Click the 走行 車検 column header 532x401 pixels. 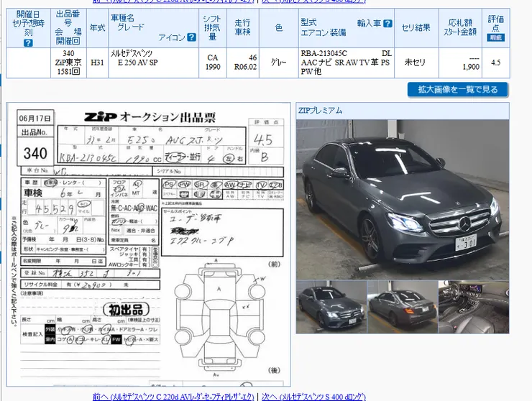[x=242, y=28]
